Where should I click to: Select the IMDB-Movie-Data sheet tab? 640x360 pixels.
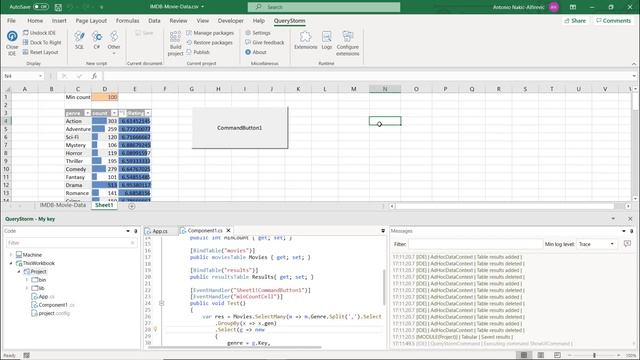point(62,205)
